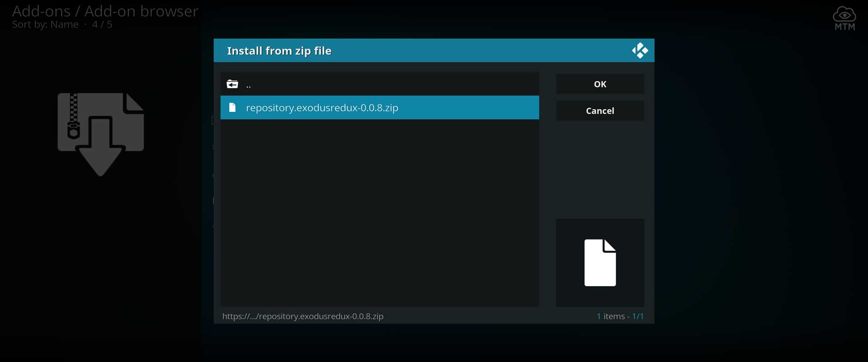Screen dimensions: 868x362
Task: Click the large file preview thumbnail
Action: click(x=600, y=263)
